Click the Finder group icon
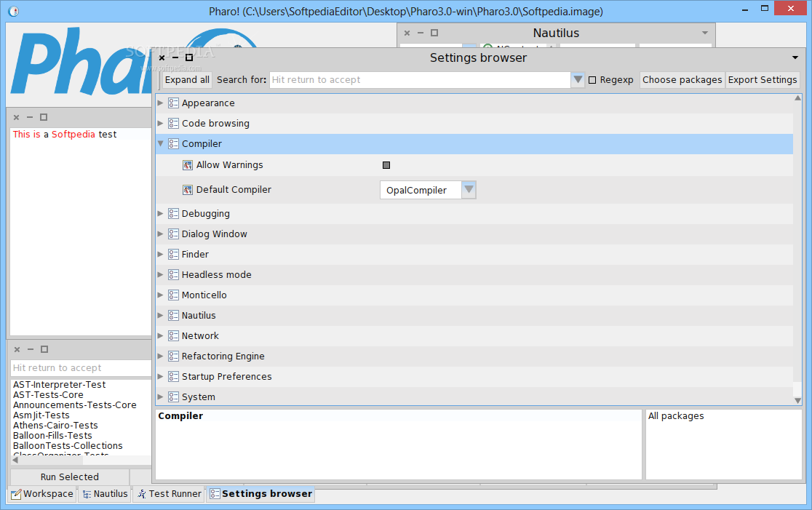Viewport: 812px width, 510px height. (173, 254)
